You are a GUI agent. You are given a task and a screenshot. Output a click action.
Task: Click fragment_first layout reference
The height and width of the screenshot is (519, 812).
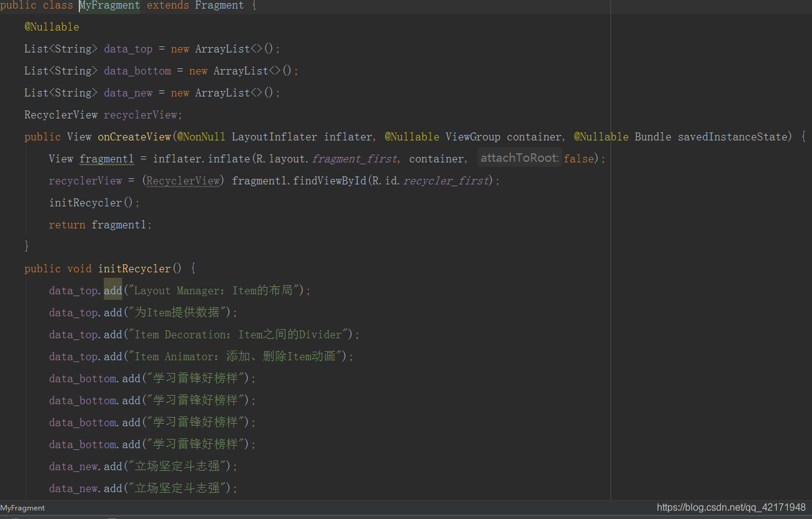pyautogui.click(x=354, y=159)
